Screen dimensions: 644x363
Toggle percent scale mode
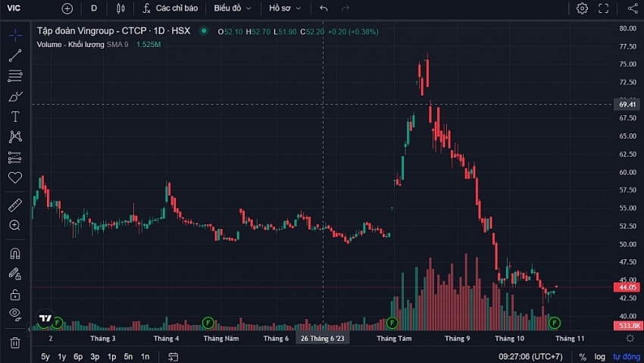[x=583, y=357]
